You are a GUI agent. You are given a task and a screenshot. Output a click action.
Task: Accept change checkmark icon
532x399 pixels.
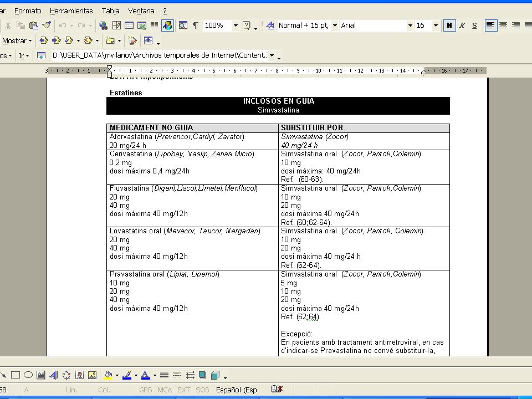(69, 40)
